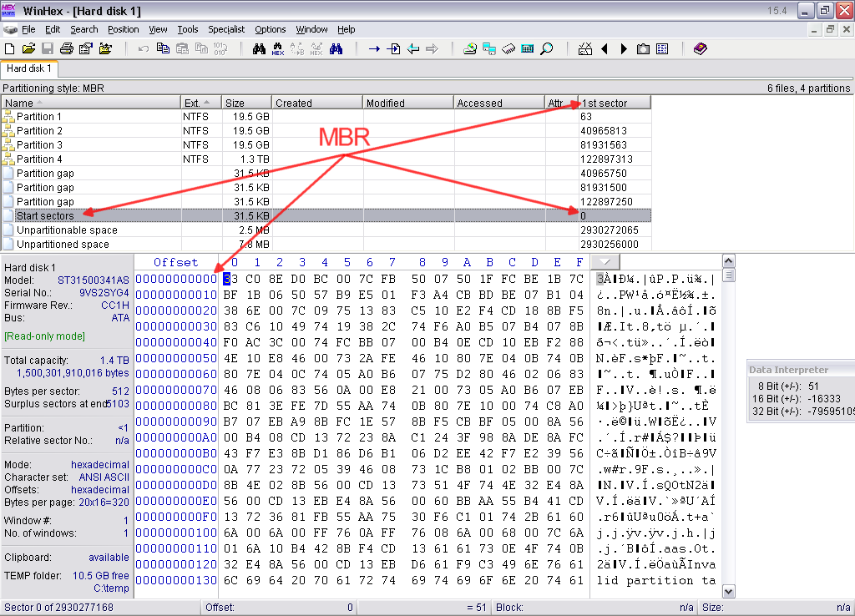Click the Go To Offset arrow icon

(374, 49)
